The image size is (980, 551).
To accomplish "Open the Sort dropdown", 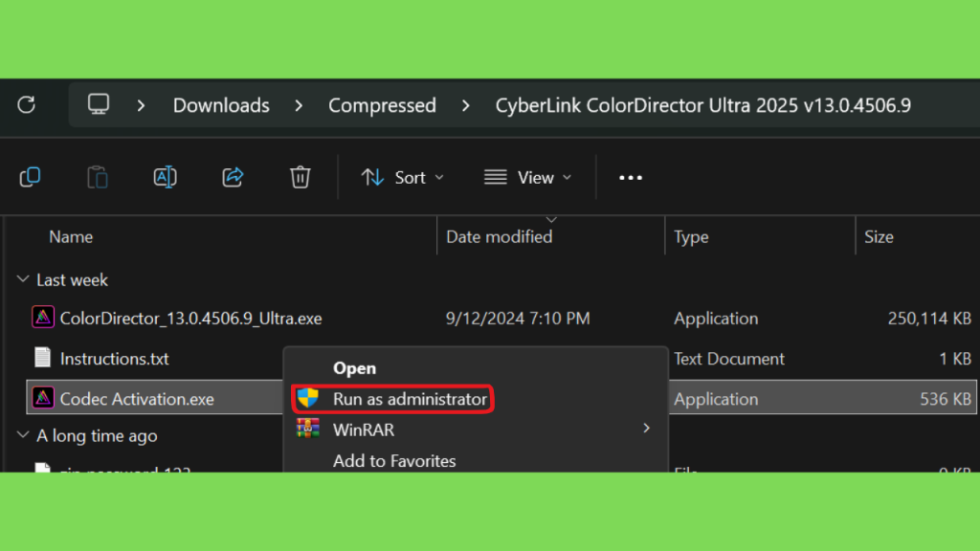I will pyautogui.click(x=403, y=178).
